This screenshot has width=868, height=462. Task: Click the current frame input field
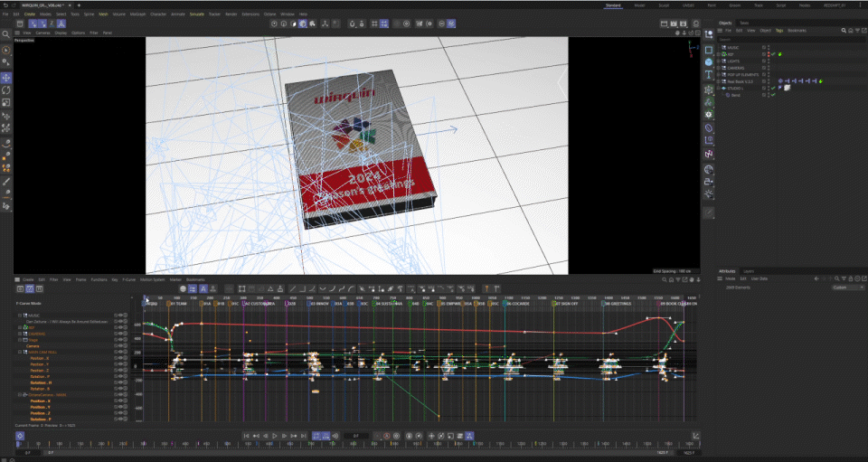[x=356, y=436]
